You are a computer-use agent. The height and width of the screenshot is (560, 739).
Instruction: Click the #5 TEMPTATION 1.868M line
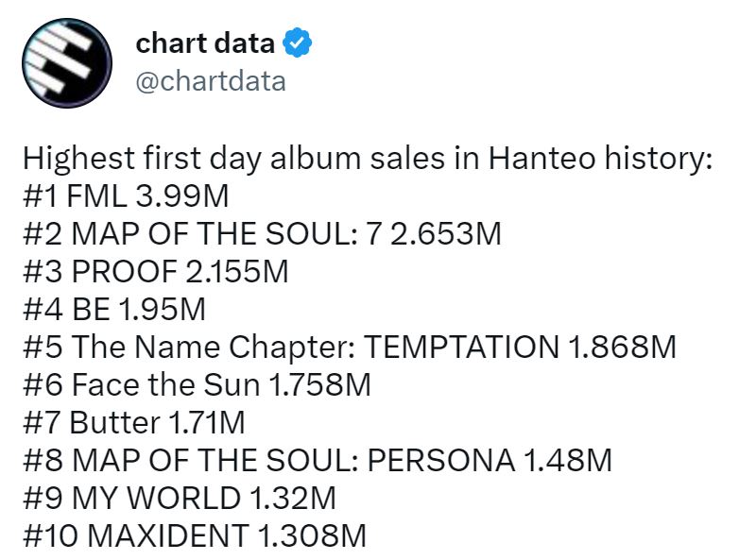pos(350,348)
